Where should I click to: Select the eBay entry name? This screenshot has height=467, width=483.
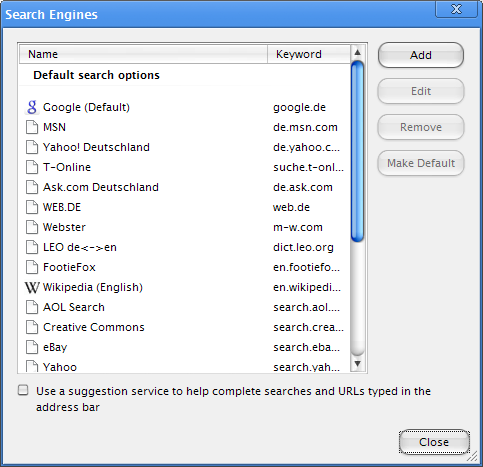pyautogui.click(x=55, y=347)
